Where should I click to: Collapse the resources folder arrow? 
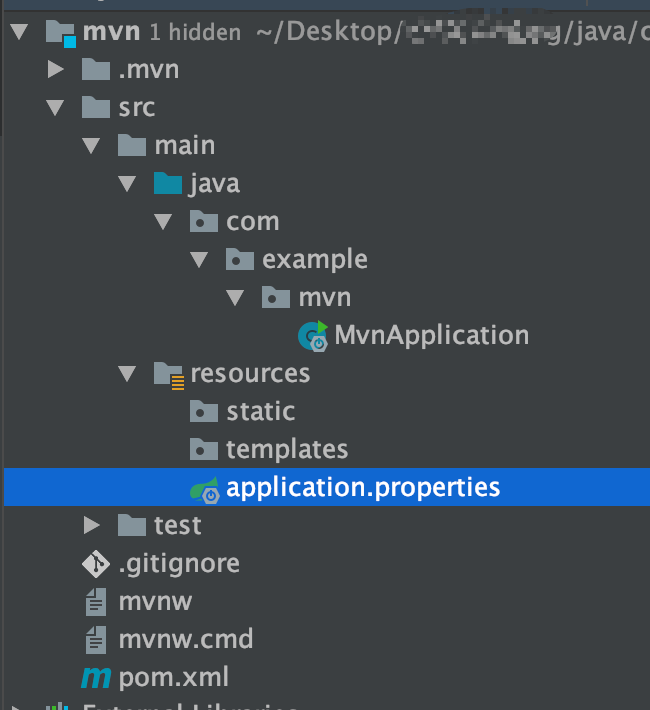click(x=127, y=374)
